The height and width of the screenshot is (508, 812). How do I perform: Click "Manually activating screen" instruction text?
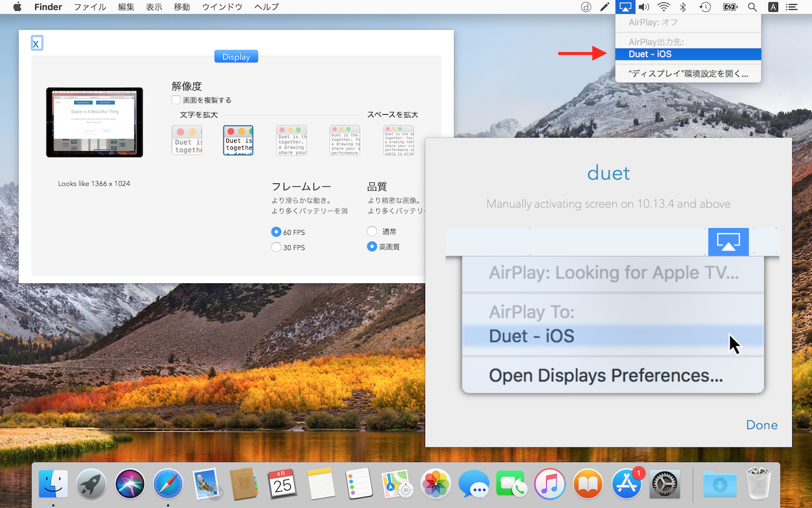coord(608,204)
